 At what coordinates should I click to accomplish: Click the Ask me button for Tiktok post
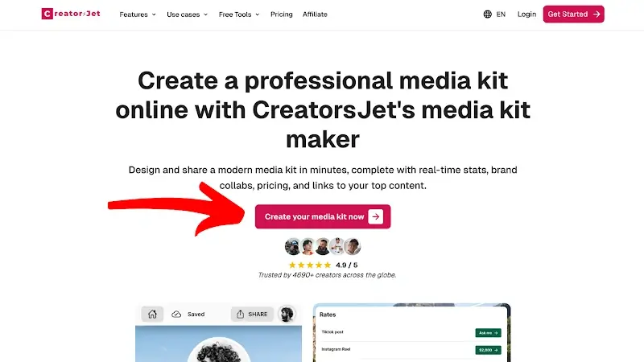tap(488, 332)
